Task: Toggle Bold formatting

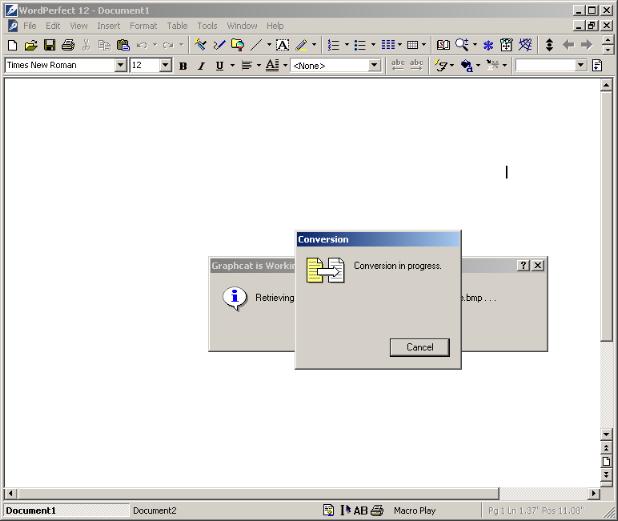Action: pos(183,66)
